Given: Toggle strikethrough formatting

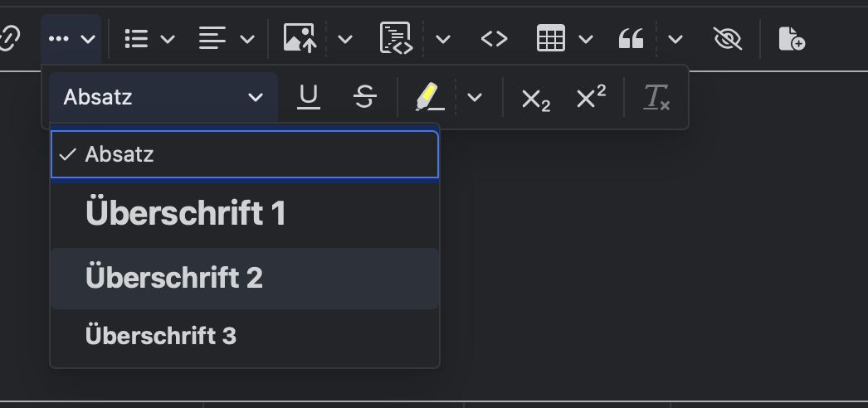Looking at the screenshot, I should (364, 98).
